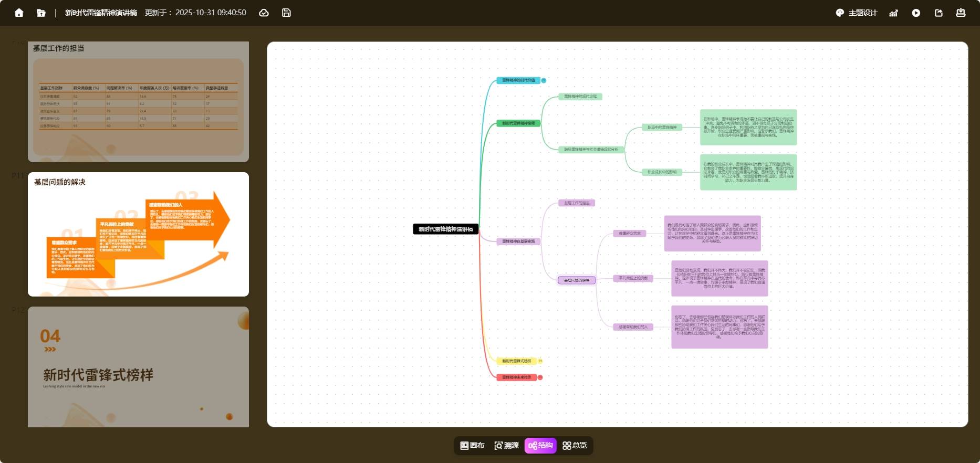This screenshot has width=980, height=463.
Task: Select the 结构 structure view toggle
Action: (x=540, y=445)
